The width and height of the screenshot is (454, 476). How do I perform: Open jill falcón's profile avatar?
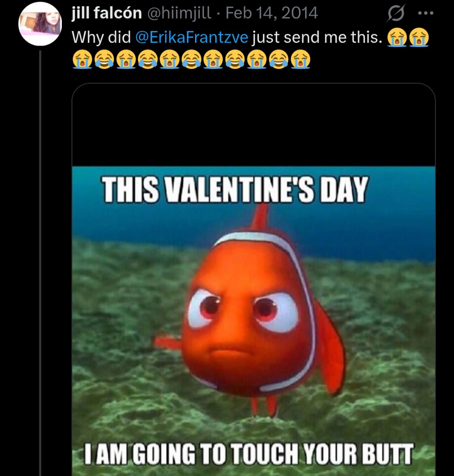40,24
